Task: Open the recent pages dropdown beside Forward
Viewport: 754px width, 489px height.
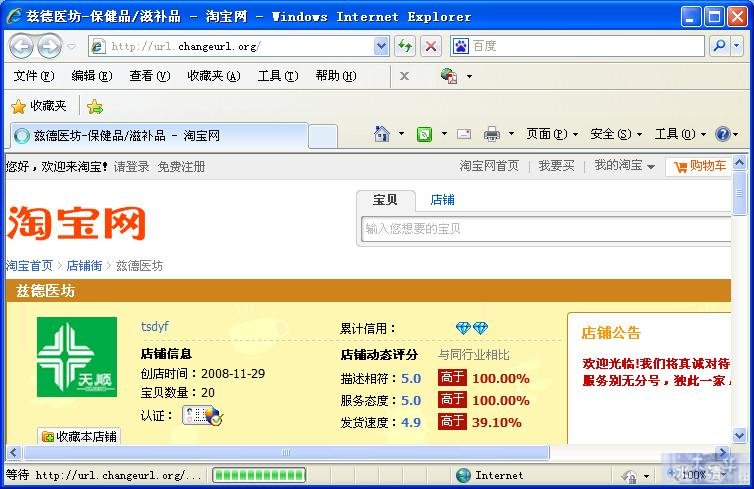Action: click(72, 47)
